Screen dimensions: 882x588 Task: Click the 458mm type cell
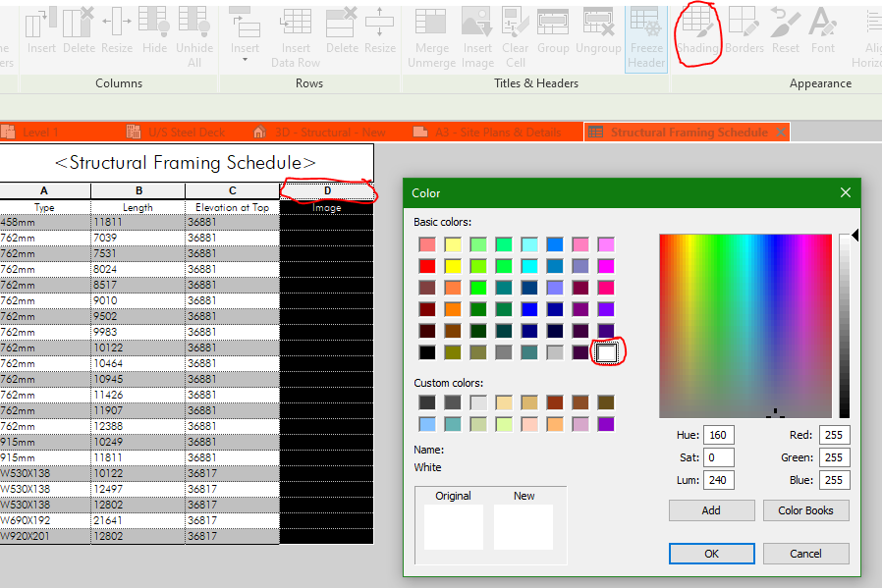(44, 222)
